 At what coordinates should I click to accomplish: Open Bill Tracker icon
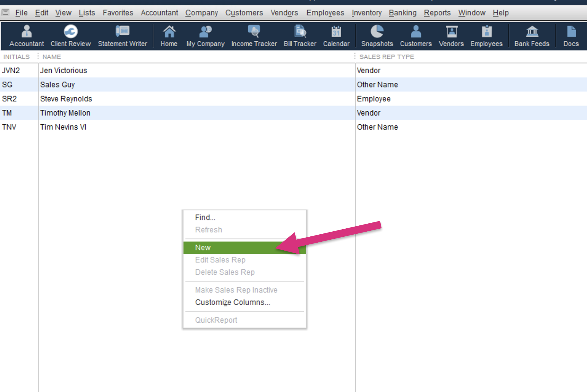[x=300, y=36]
